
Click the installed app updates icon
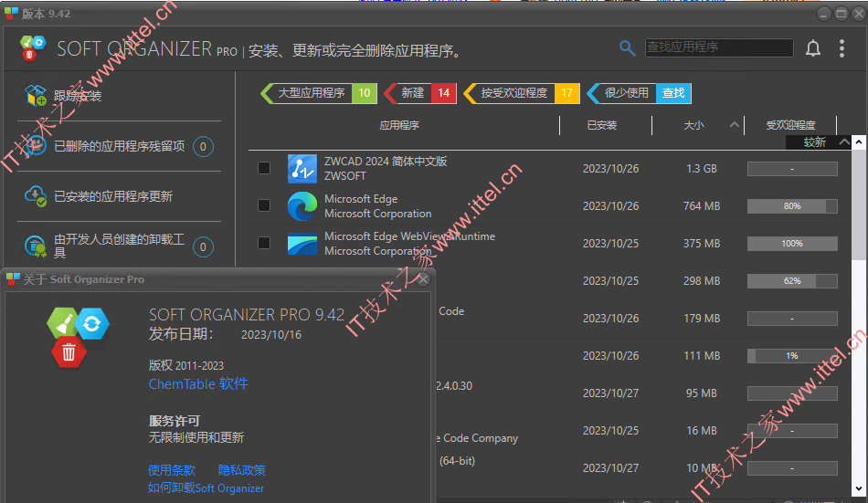click(36, 196)
